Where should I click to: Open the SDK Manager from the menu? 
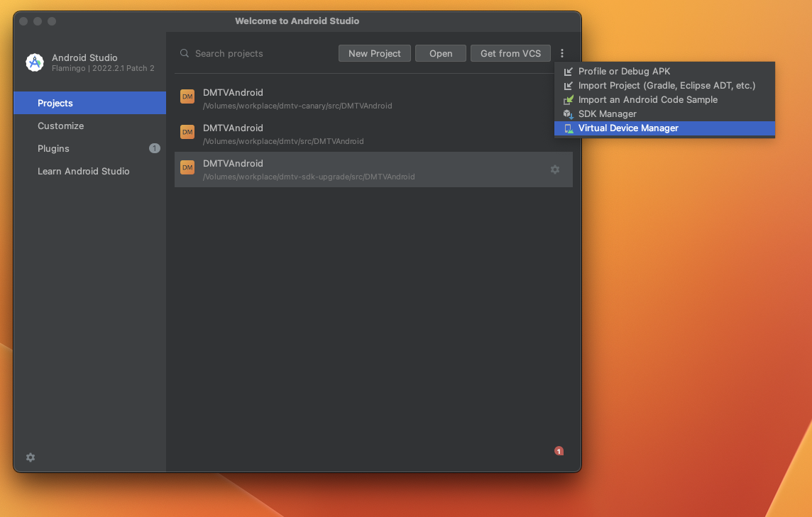coord(608,113)
